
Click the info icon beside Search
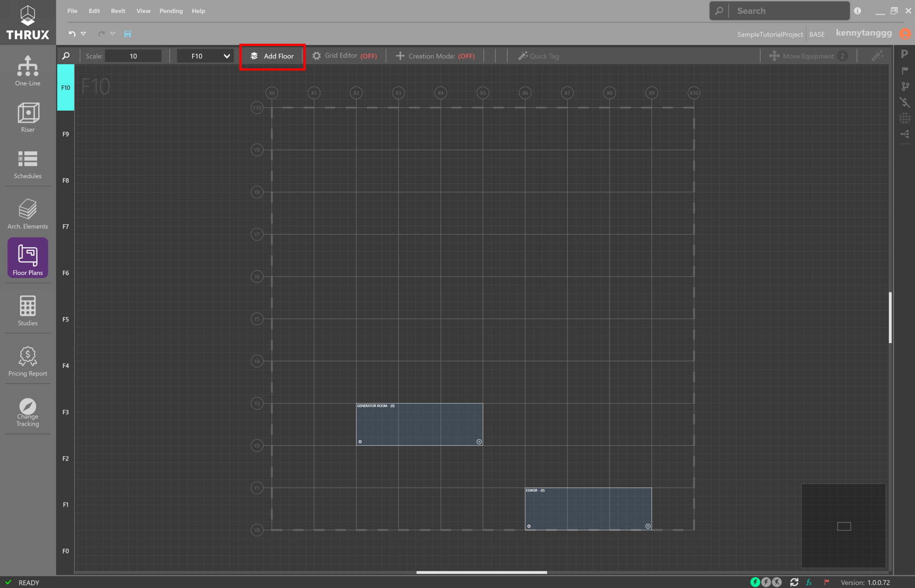pos(858,11)
